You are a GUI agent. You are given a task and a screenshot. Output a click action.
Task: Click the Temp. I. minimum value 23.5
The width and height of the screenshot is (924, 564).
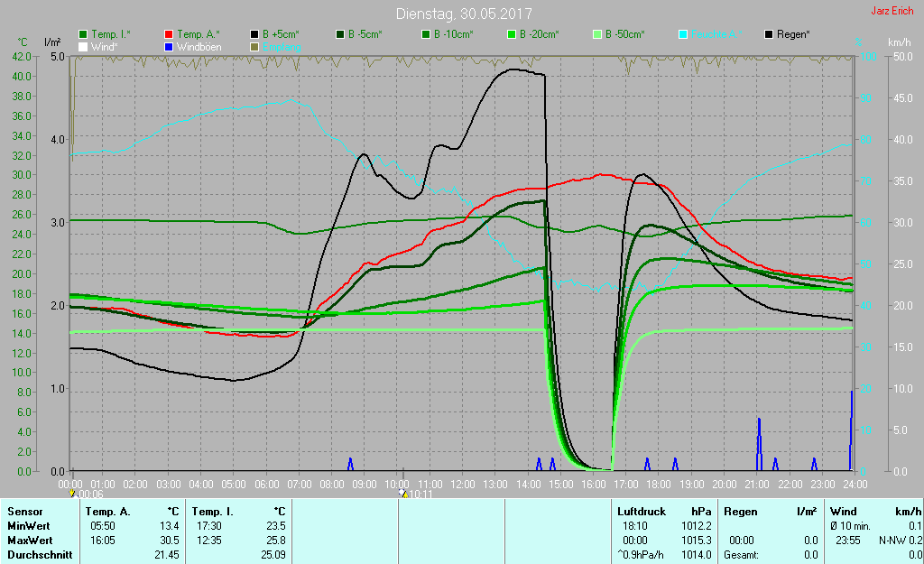point(276,526)
